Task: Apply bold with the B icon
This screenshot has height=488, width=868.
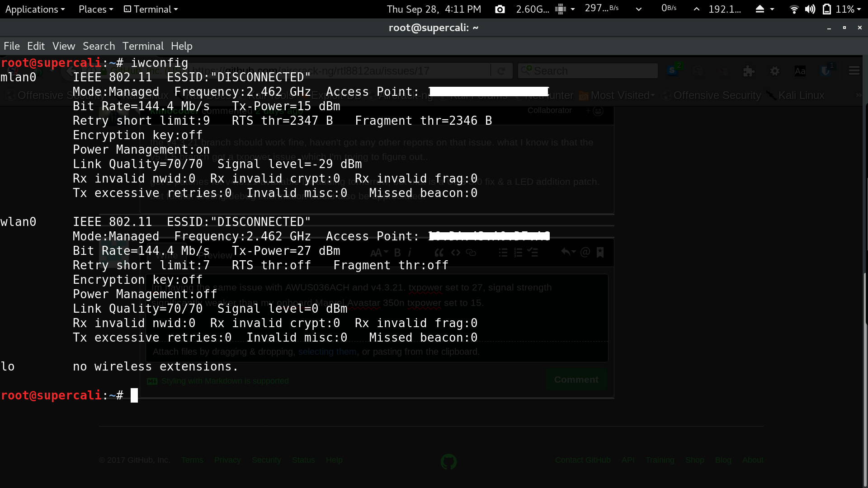Action: click(x=397, y=253)
